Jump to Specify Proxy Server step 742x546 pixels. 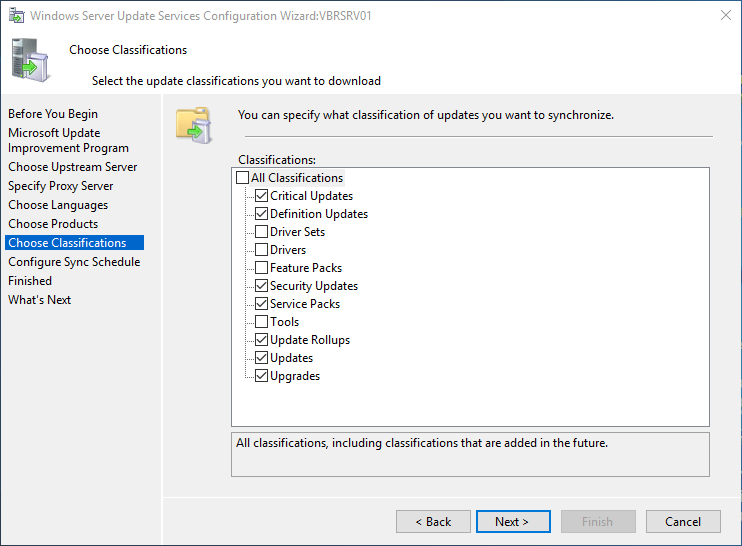point(61,186)
